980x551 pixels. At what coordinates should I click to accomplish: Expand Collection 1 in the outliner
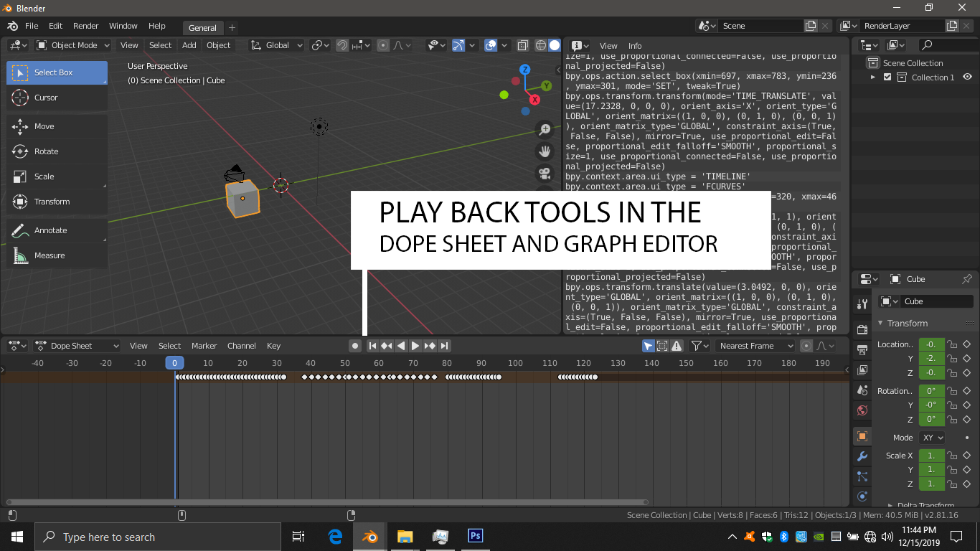coord(873,77)
